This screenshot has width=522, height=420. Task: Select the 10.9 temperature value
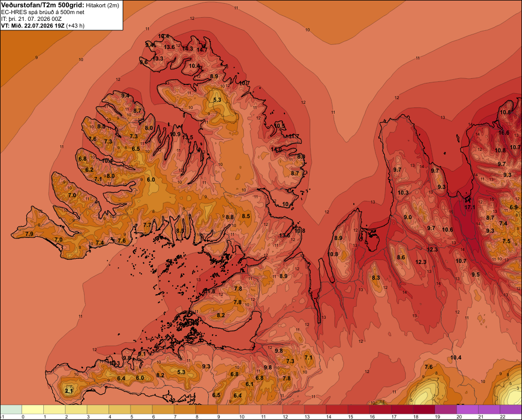click(175, 135)
